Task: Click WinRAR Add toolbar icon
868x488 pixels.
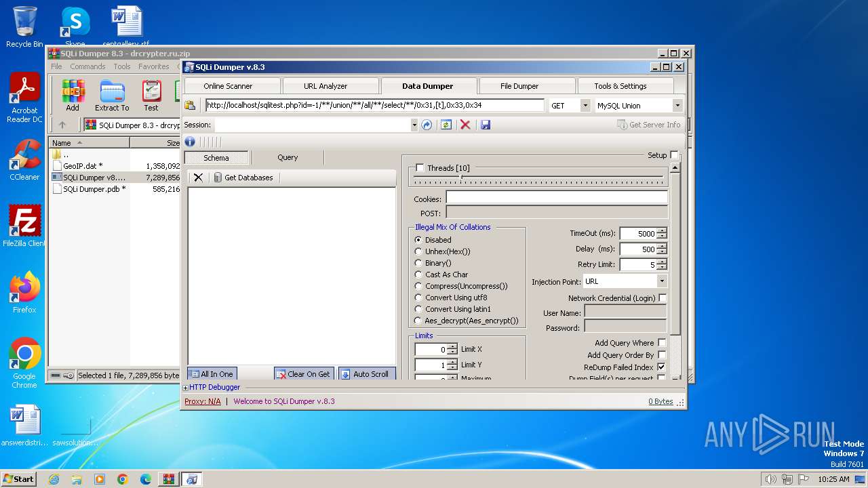Action: pos(73,96)
